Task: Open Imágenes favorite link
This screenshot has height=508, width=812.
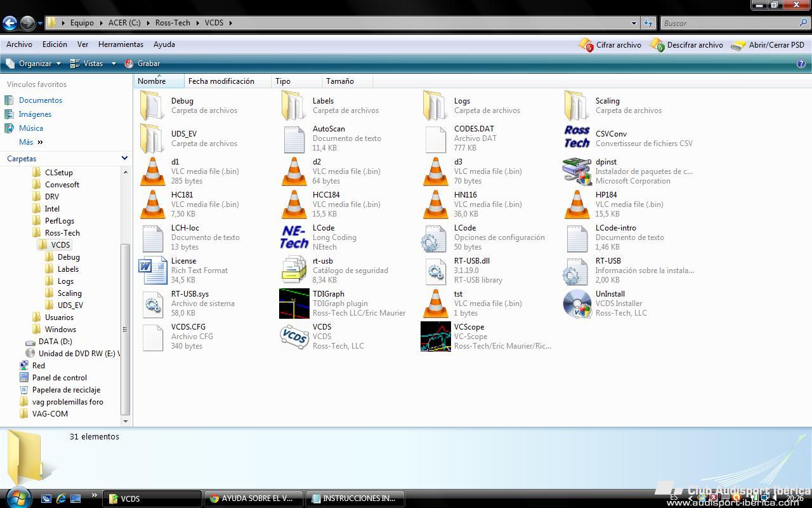Action: pyautogui.click(x=35, y=114)
